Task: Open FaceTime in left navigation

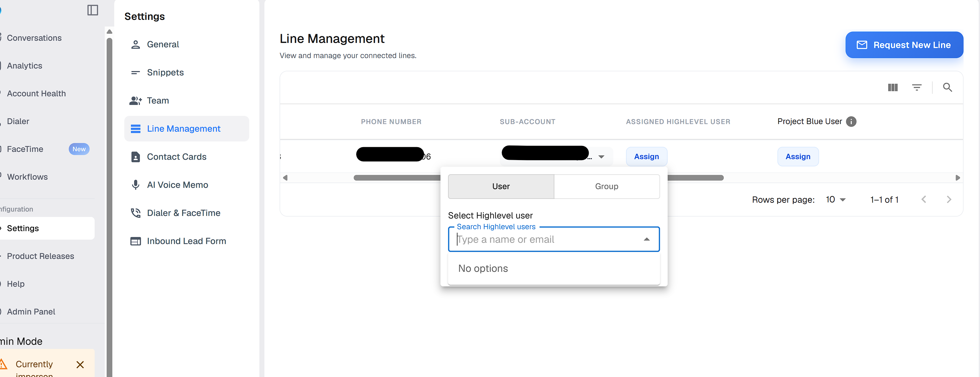Action: click(x=25, y=149)
